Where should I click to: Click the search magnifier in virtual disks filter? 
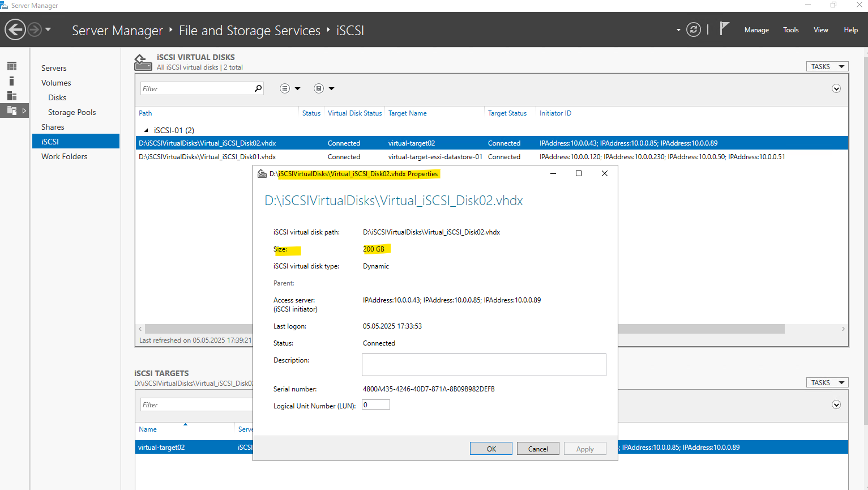coord(258,88)
